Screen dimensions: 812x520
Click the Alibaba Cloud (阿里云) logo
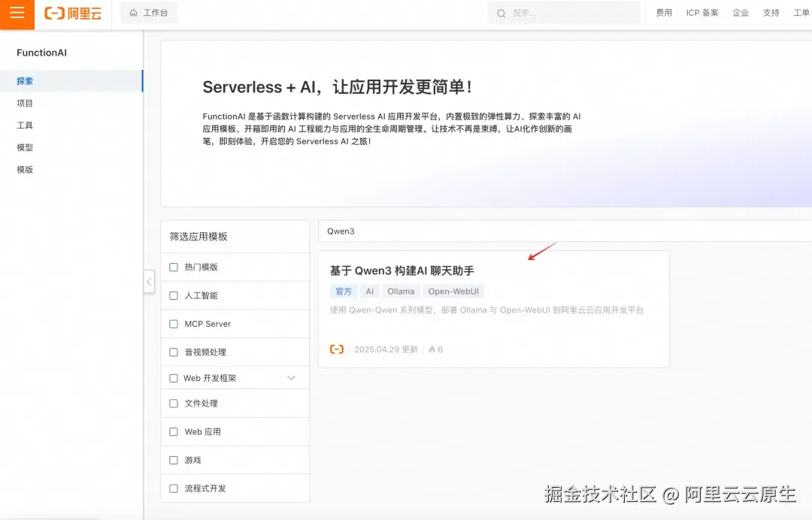[x=72, y=14]
